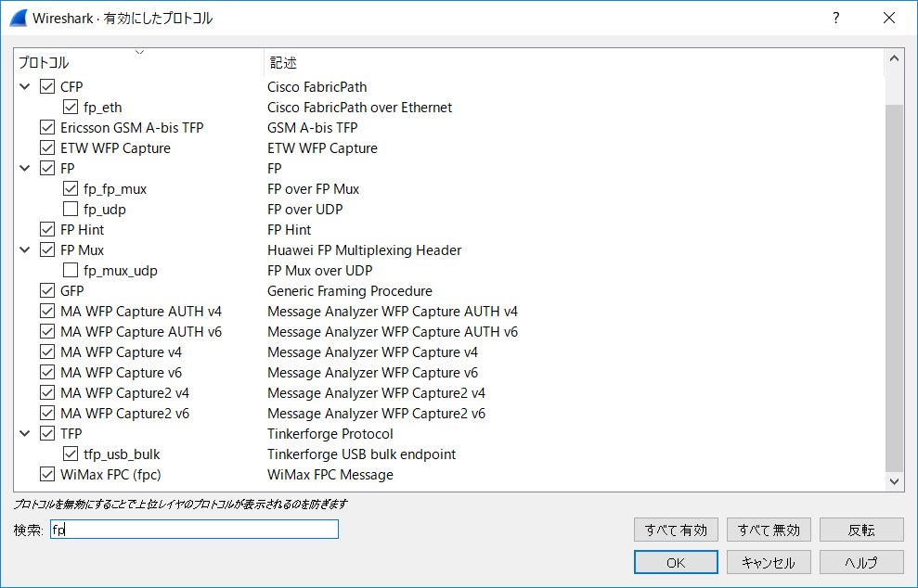Select WiMax FPC Message description
The height and width of the screenshot is (588, 918).
coord(330,475)
